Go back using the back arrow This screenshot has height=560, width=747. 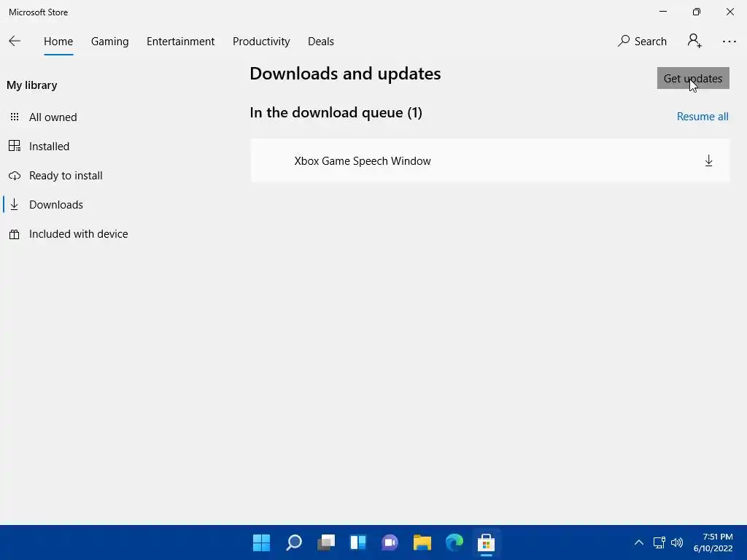pos(15,42)
